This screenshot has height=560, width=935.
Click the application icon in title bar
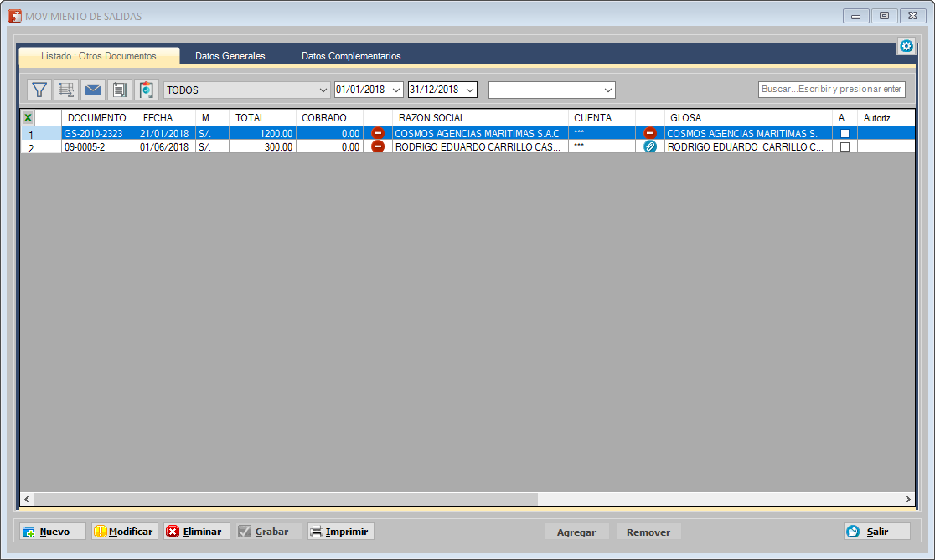[x=15, y=16]
